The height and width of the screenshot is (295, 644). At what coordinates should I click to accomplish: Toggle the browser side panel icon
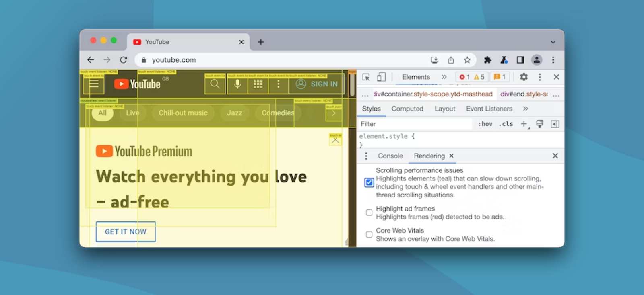click(520, 60)
